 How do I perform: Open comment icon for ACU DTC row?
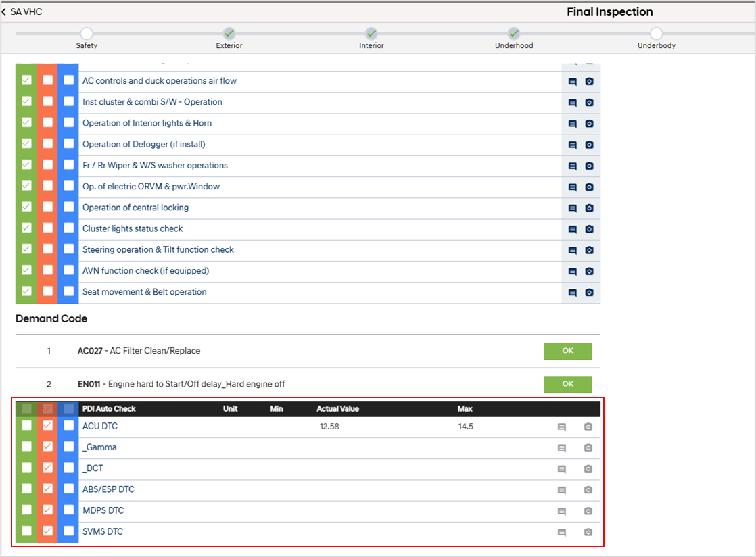coord(562,427)
